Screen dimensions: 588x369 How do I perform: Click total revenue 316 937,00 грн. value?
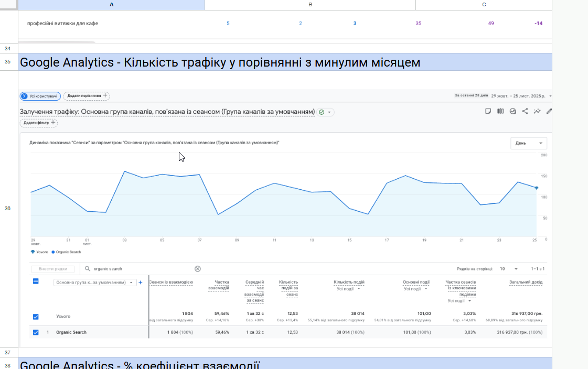[x=527, y=313]
